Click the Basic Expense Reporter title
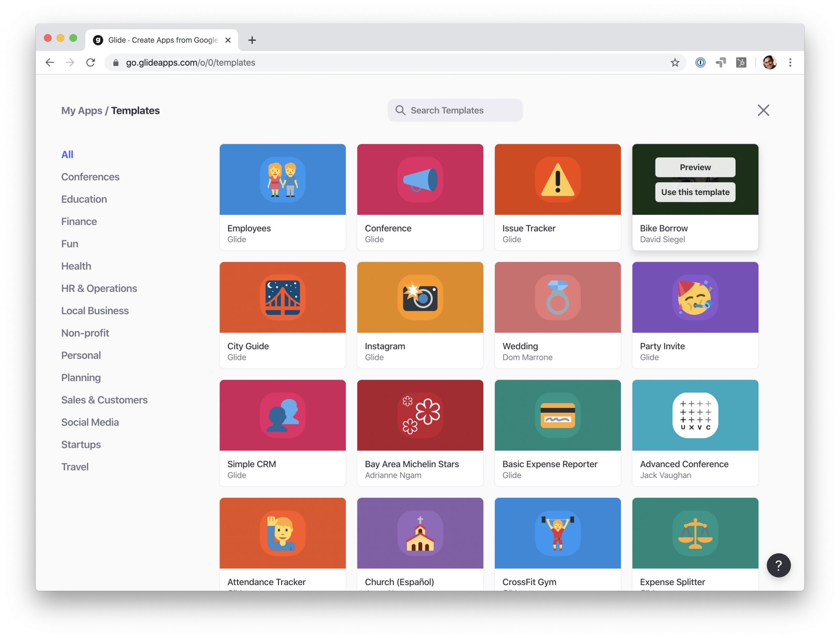 pos(550,464)
